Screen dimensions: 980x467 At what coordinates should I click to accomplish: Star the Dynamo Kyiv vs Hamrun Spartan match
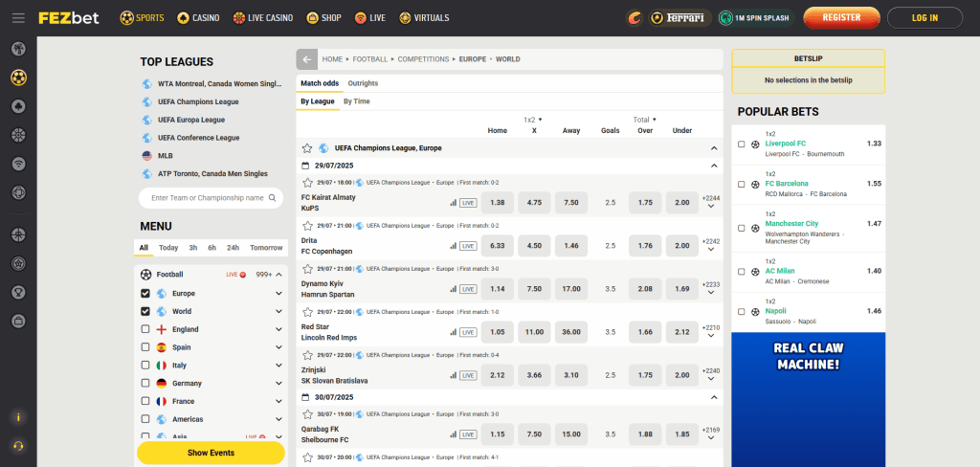coord(307,269)
